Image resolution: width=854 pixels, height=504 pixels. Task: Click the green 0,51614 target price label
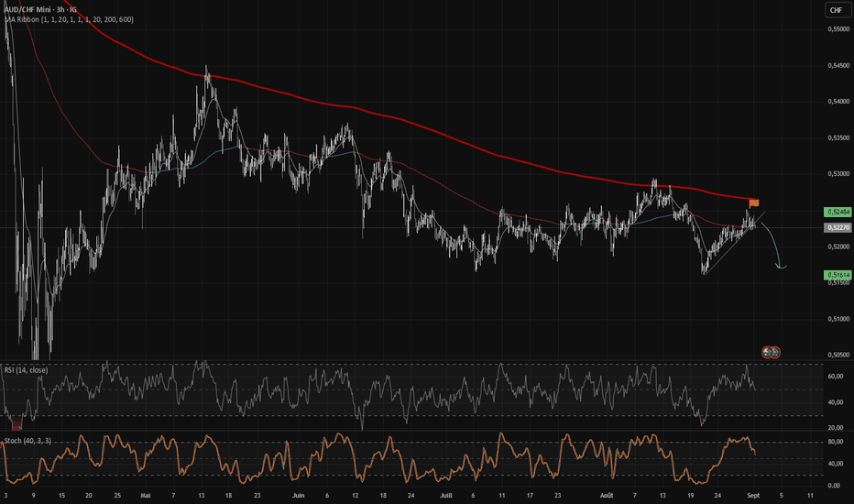point(838,275)
